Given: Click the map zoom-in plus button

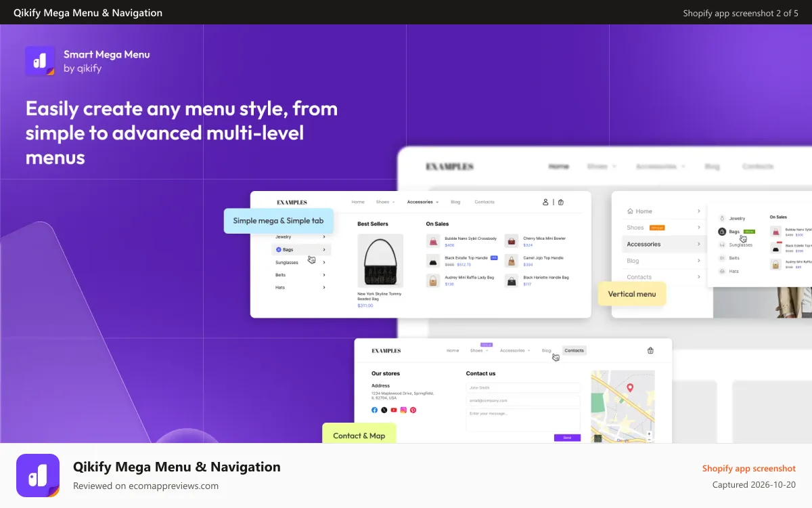Looking at the screenshot, I should [650, 433].
